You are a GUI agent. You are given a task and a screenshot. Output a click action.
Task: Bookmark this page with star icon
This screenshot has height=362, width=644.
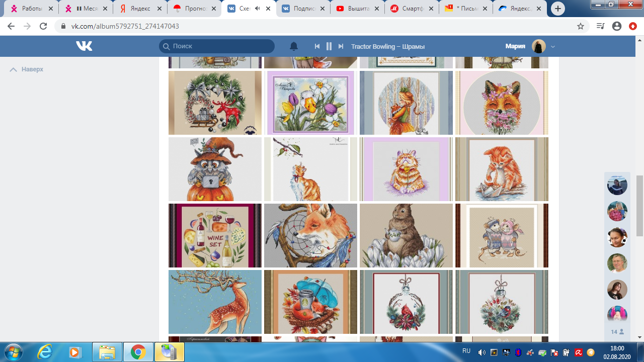click(x=581, y=26)
